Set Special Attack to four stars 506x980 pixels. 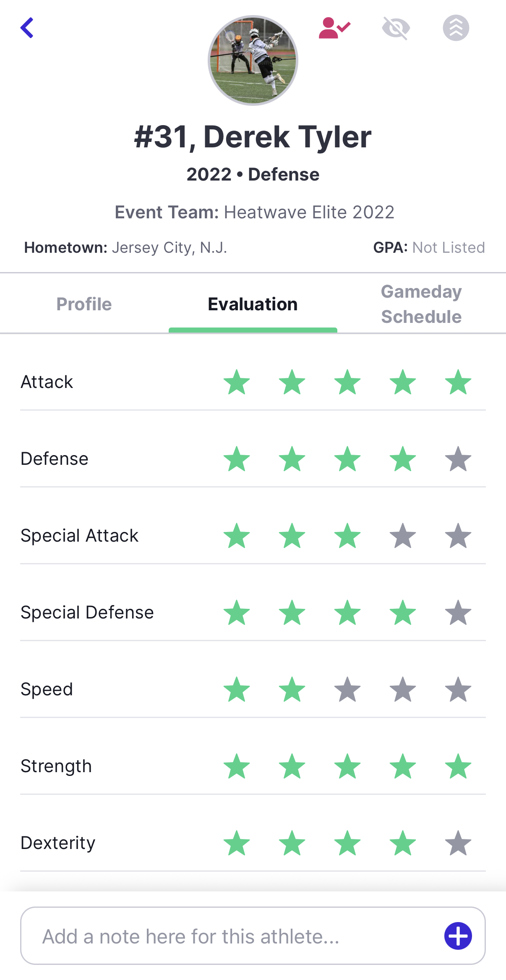pos(403,536)
